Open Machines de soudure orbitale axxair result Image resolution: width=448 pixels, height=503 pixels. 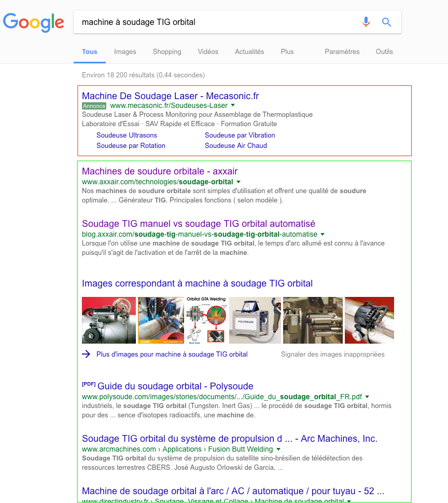click(x=160, y=171)
